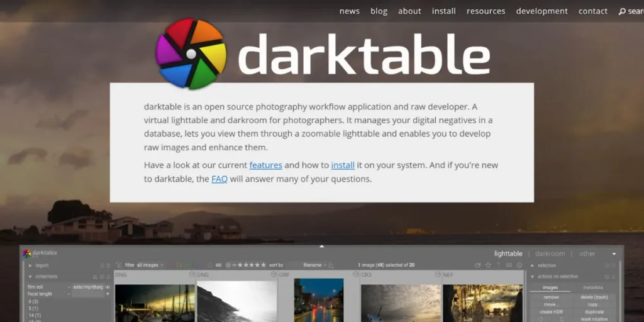Open the preferences gear icon

coord(519,265)
